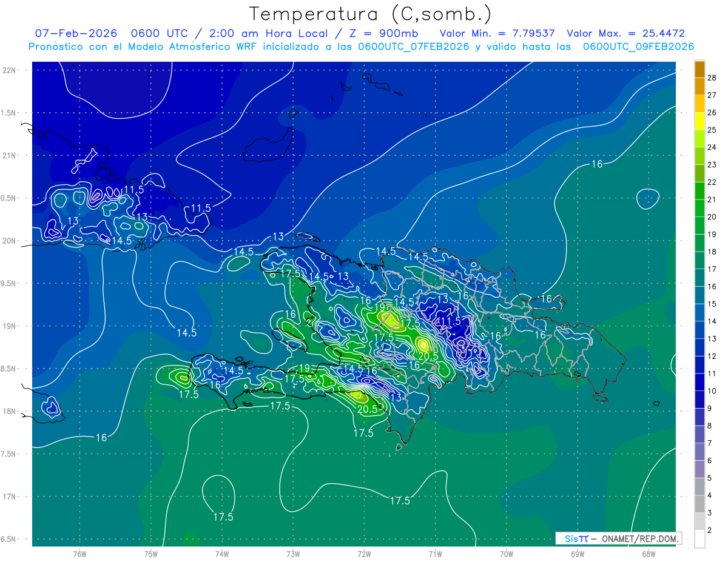
Task: Click the "68W" longitude axis label
Action: pyautogui.click(x=649, y=554)
